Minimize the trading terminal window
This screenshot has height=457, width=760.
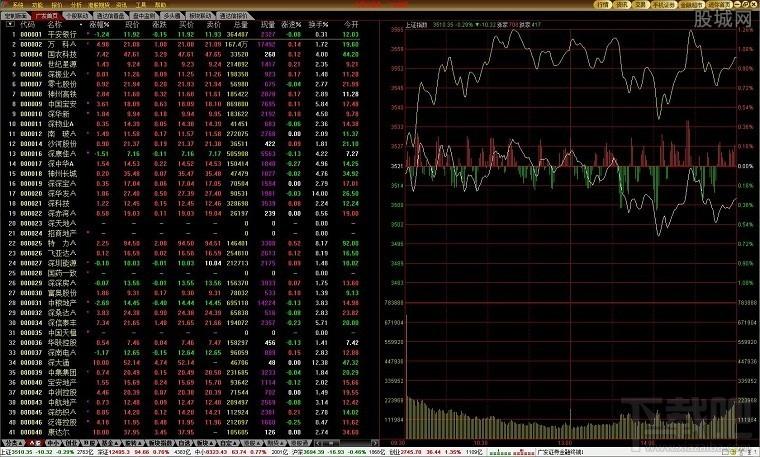[x=738, y=4]
